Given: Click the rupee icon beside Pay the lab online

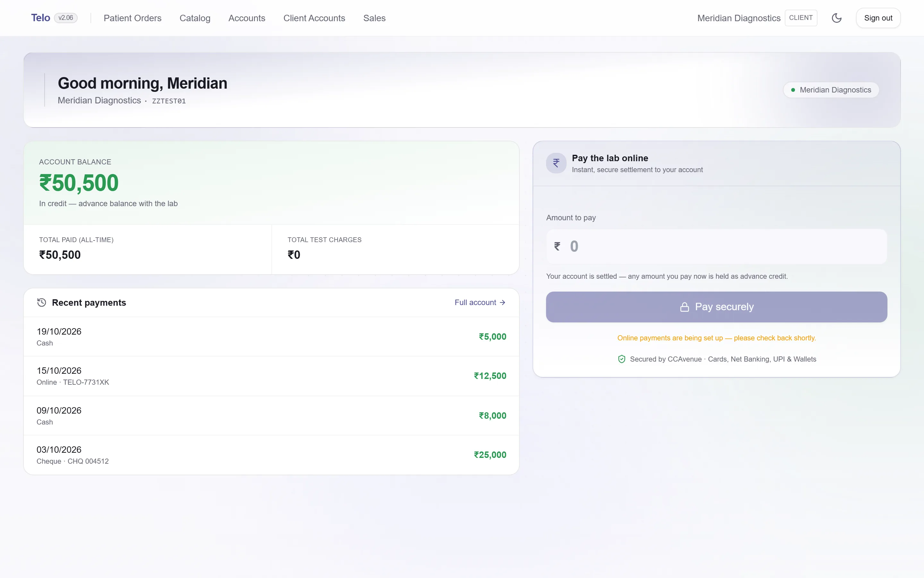Looking at the screenshot, I should 556,163.
